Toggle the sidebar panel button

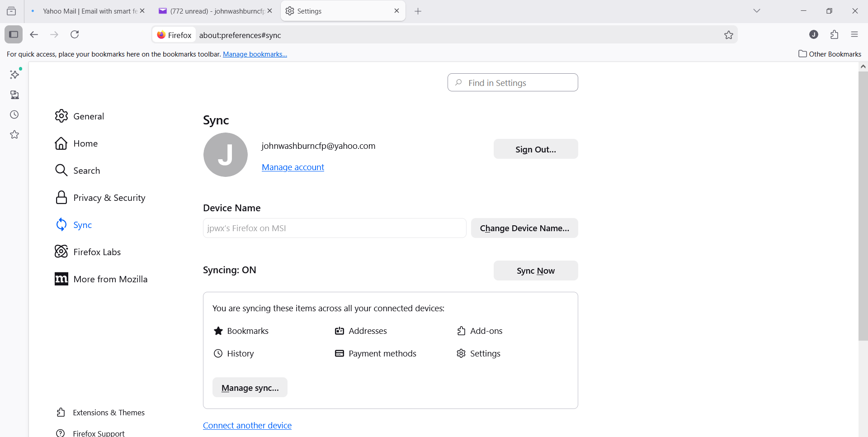[x=14, y=34]
